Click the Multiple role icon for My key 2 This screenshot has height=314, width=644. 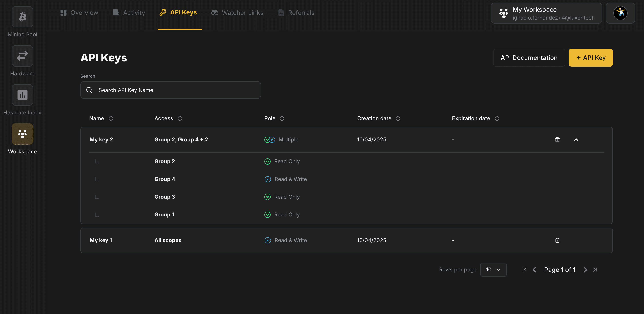269,140
